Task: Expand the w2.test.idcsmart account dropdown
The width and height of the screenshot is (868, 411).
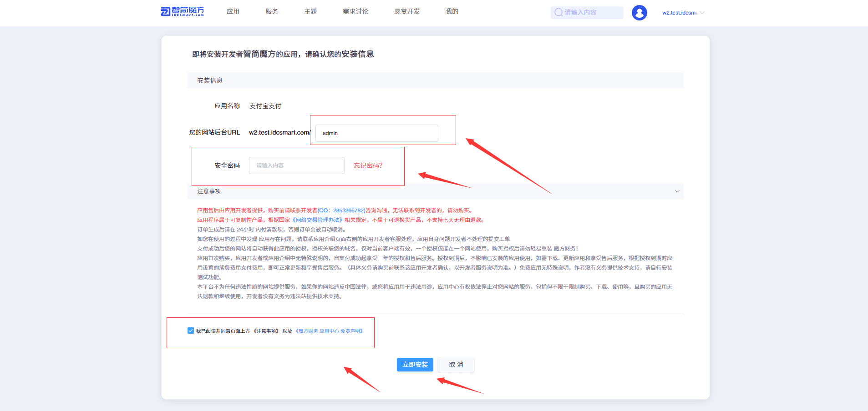Action: (x=683, y=13)
